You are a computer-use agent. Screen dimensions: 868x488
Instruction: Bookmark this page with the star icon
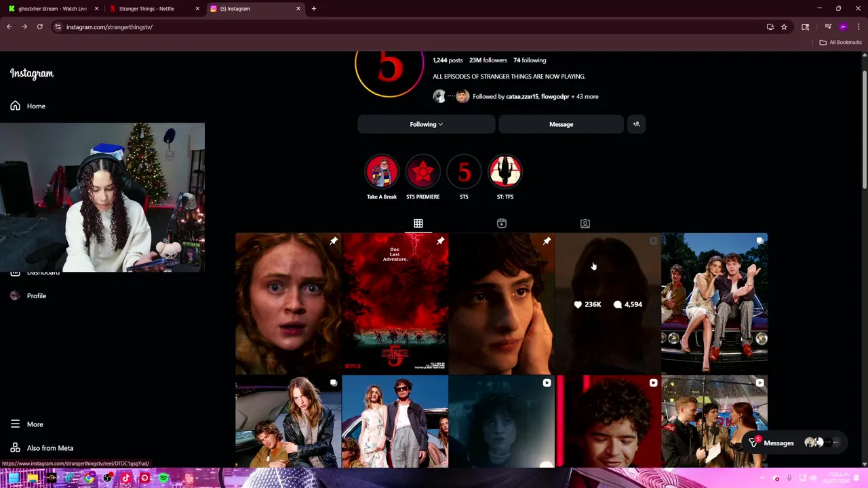(784, 27)
